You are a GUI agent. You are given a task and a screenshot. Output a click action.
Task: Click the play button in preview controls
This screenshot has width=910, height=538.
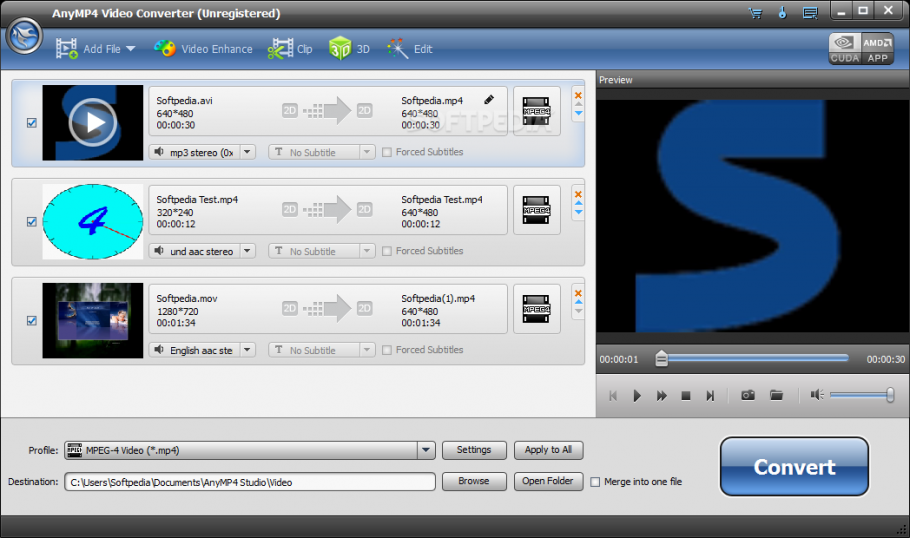pos(637,396)
